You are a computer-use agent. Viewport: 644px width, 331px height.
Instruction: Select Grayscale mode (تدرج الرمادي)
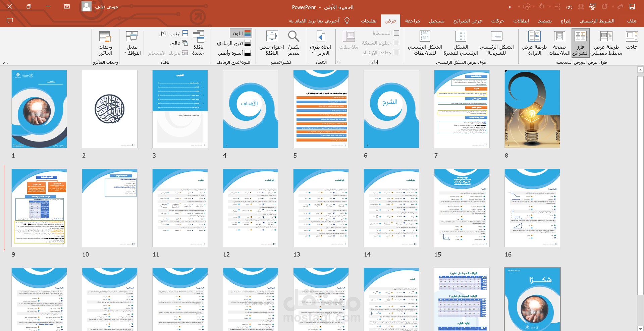234,43
